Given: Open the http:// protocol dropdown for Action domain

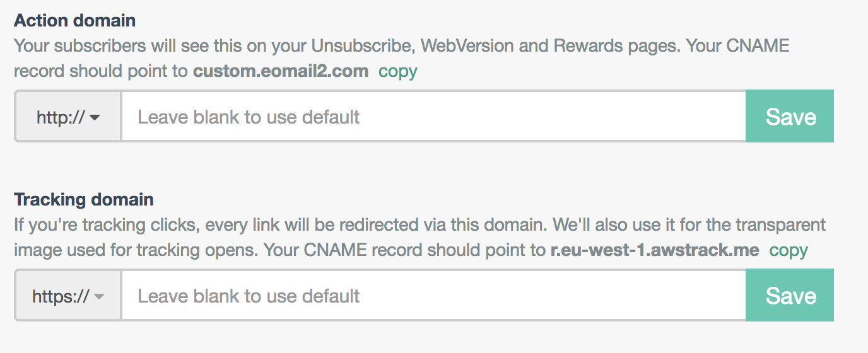Looking at the screenshot, I should coord(68,117).
